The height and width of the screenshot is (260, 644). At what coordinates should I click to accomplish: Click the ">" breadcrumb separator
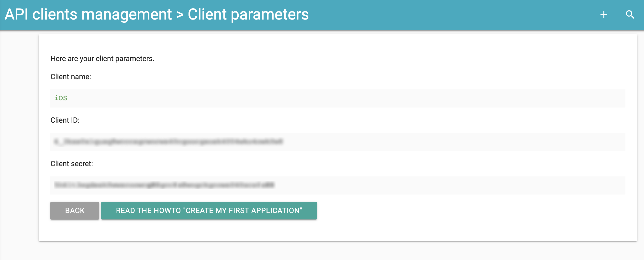(180, 14)
